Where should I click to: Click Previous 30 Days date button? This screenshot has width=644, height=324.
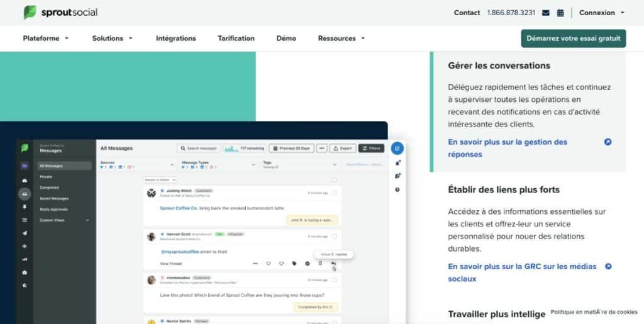[x=292, y=148]
